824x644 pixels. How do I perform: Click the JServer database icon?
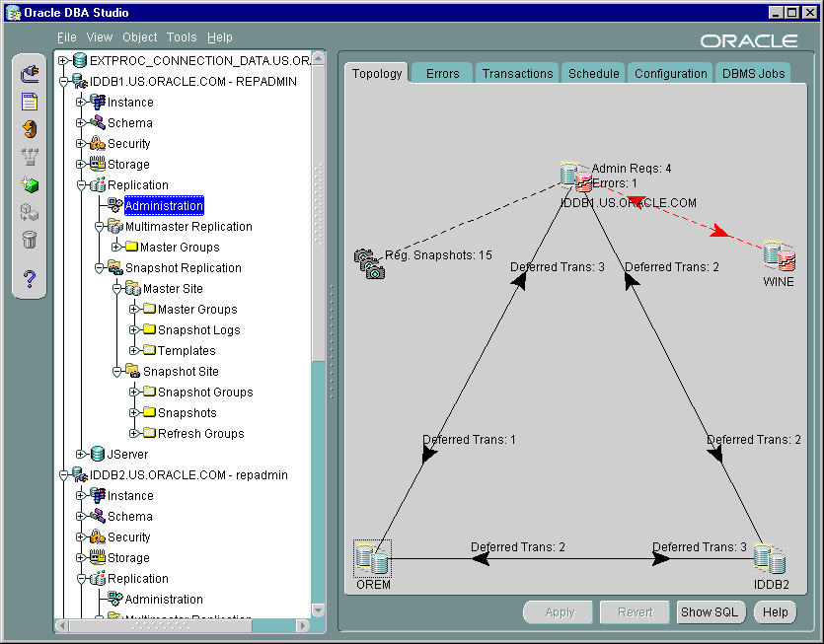click(98, 454)
